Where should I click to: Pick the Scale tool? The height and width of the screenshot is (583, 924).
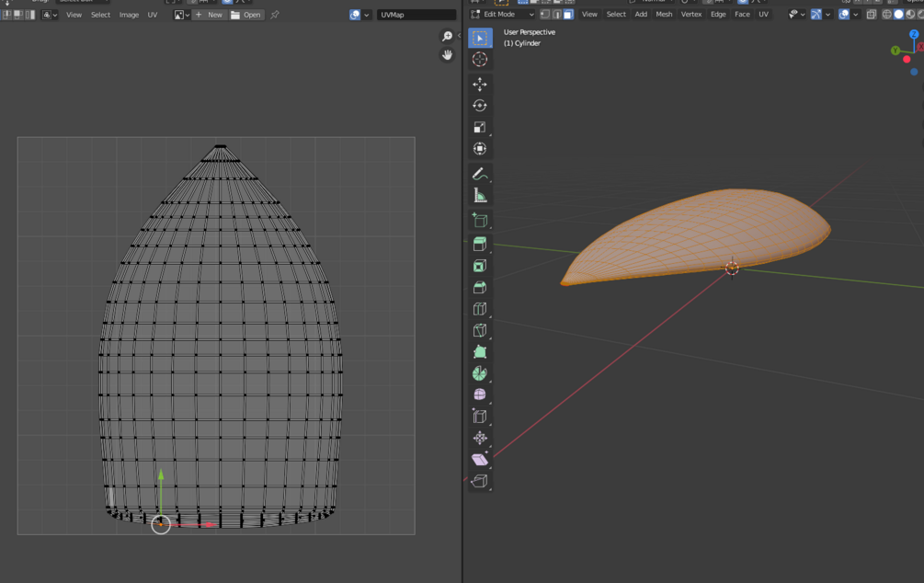[x=480, y=127]
